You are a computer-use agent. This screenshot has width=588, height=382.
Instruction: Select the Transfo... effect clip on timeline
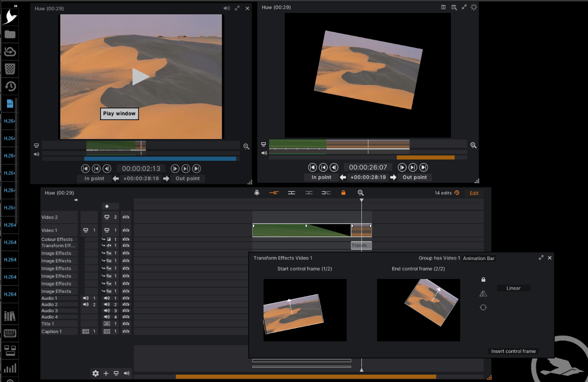pos(361,246)
